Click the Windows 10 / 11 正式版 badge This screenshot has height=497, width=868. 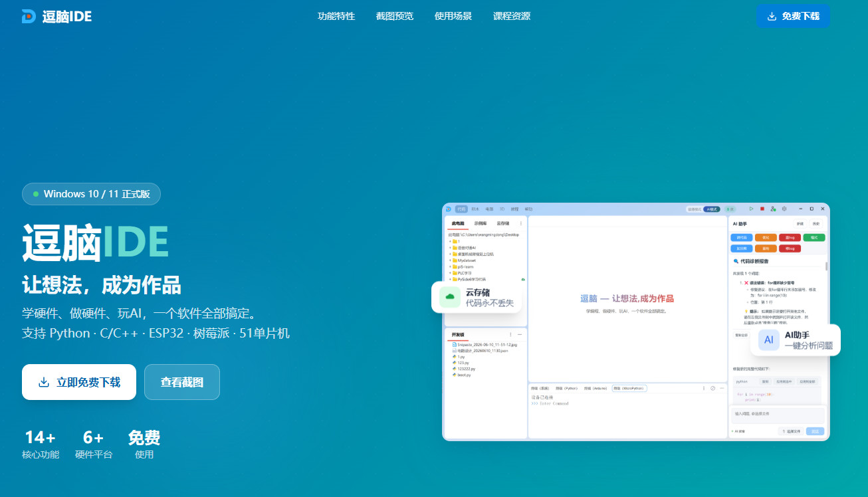coord(91,194)
